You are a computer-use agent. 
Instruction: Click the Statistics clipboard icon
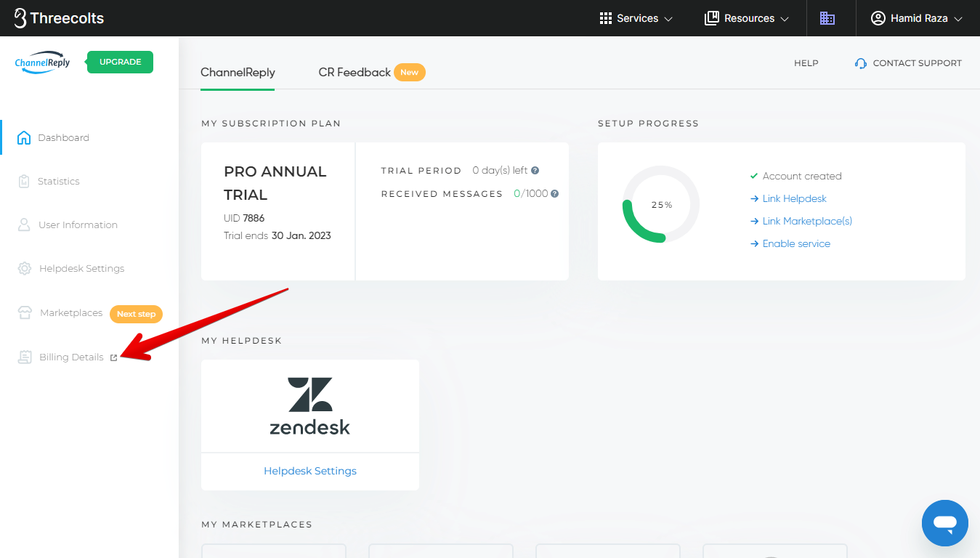tap(24, 182)
